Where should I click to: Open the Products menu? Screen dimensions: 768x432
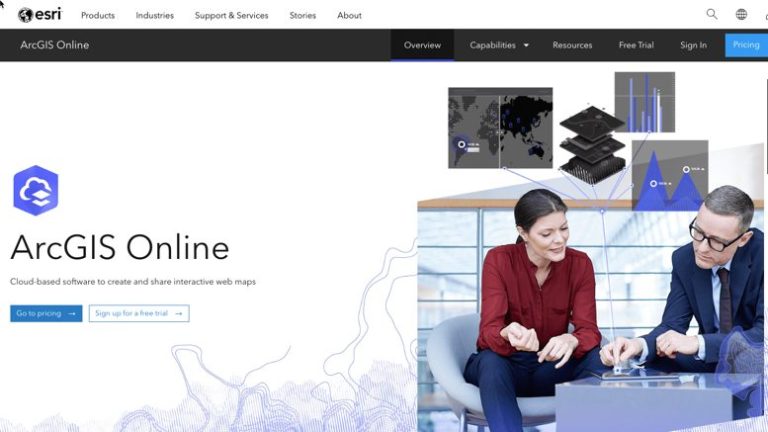click(98, 15)
